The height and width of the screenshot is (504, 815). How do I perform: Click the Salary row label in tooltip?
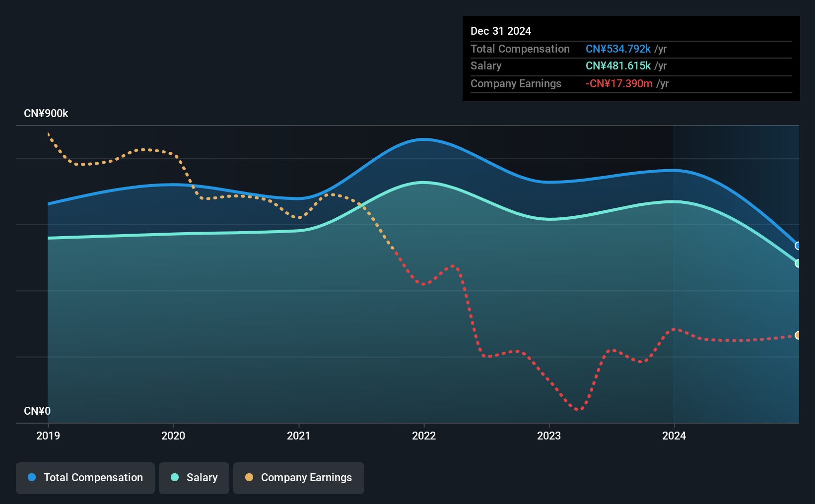486,65
